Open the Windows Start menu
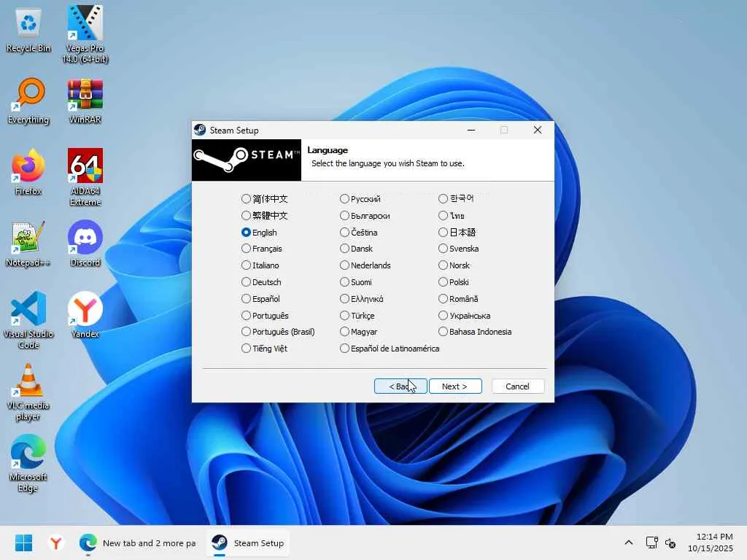 (x=23, y=542)
